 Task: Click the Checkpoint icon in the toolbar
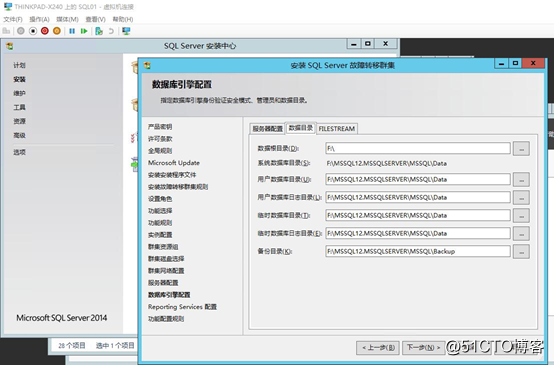pos(99,31)
